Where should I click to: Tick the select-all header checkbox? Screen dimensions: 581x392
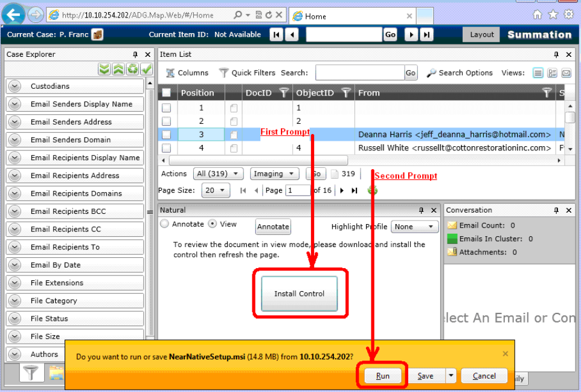click(x=166, y=92)
